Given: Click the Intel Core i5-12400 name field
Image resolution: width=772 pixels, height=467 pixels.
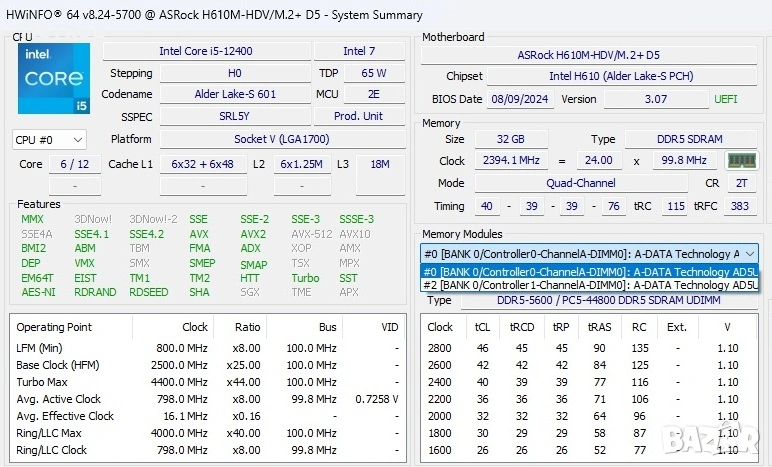Looking at the screenshot, I should tap(205, 51).
